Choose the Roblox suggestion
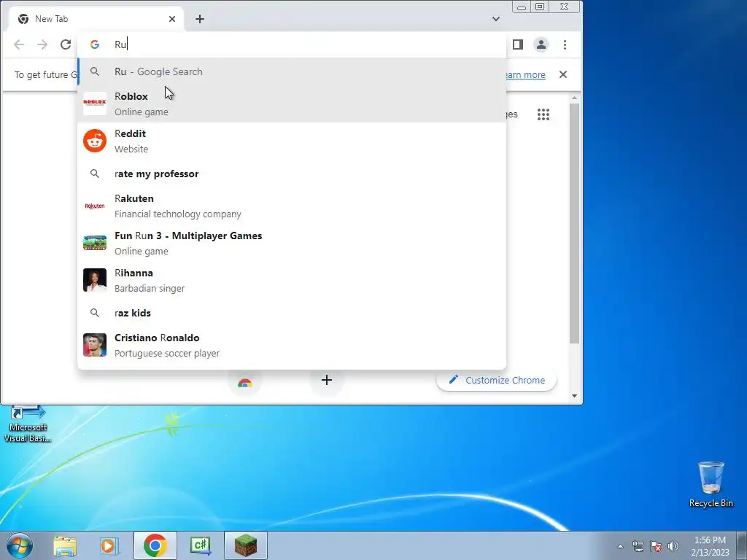The image size is (747, 560). click(292, 104)
